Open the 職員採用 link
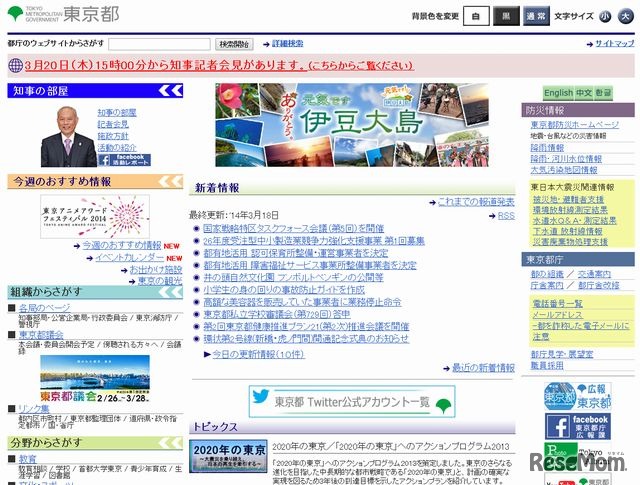 (x=547, y=365)
